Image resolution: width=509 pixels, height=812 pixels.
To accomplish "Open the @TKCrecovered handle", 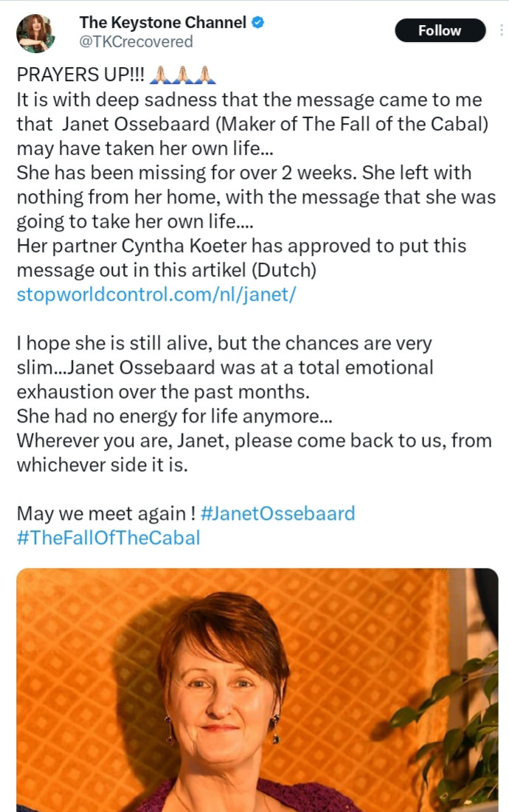I will [x=136, y=41].
